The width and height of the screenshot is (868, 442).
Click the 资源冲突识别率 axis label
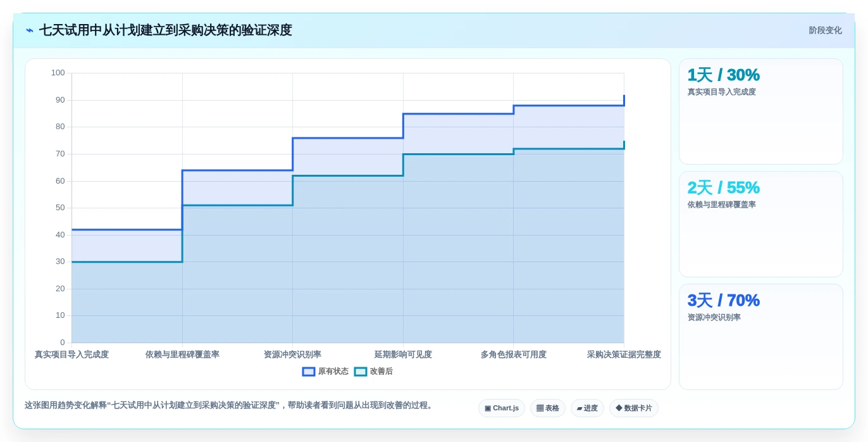[292, 355]
